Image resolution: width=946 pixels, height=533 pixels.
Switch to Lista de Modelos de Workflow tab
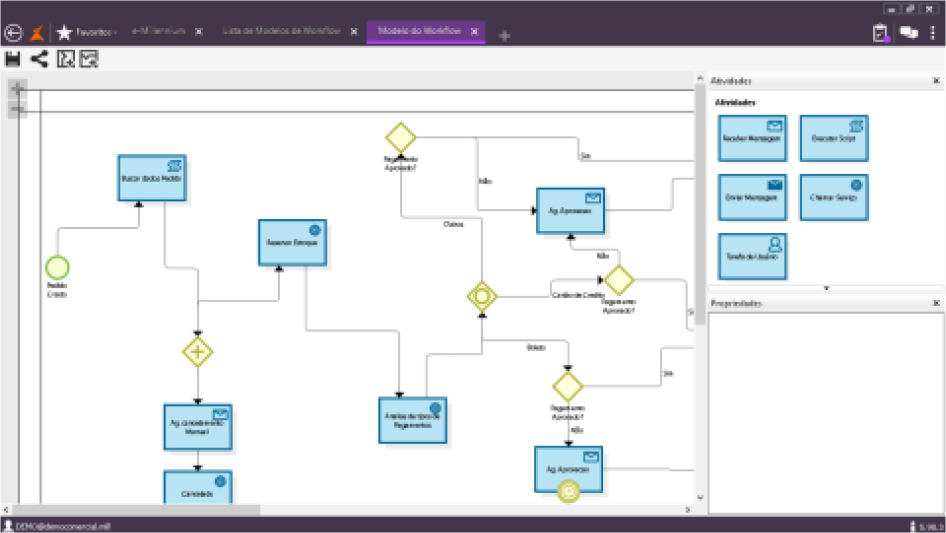[x=281, y=31]
